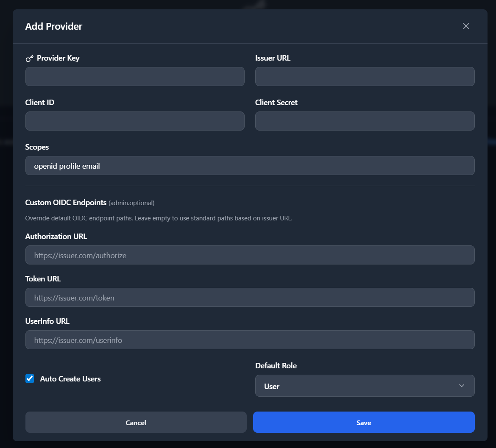Click the Token URL input field
Screen dimensions: 496x448
tap(250, 297)
